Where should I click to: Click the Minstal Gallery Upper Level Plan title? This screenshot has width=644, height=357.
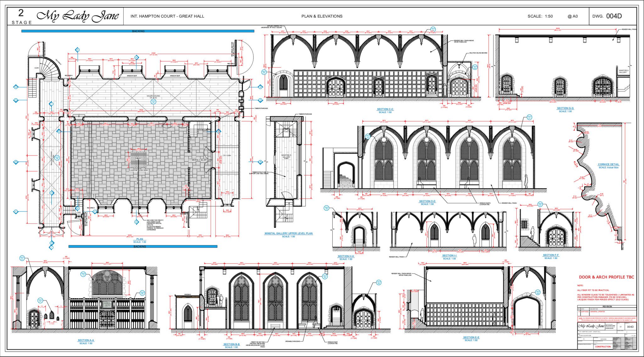point(288,233)
